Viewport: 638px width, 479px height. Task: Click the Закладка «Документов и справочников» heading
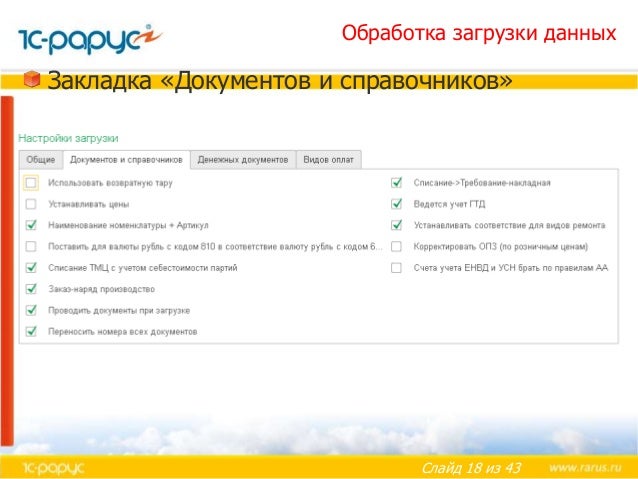[x=280, y=80]
